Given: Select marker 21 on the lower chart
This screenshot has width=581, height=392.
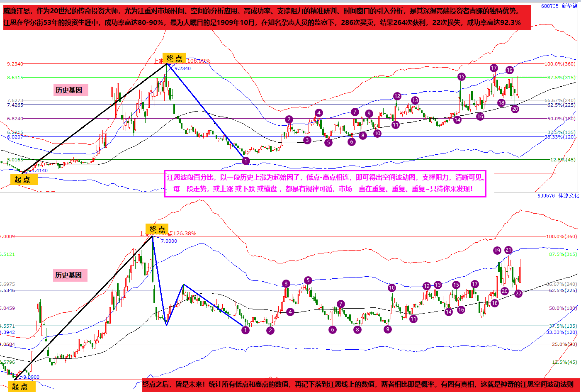Looking at the screenshot, I should 508,250.
